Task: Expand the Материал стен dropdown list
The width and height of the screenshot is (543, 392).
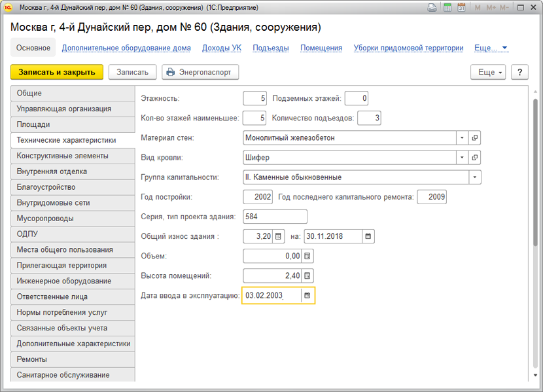Action: point(463,138)
